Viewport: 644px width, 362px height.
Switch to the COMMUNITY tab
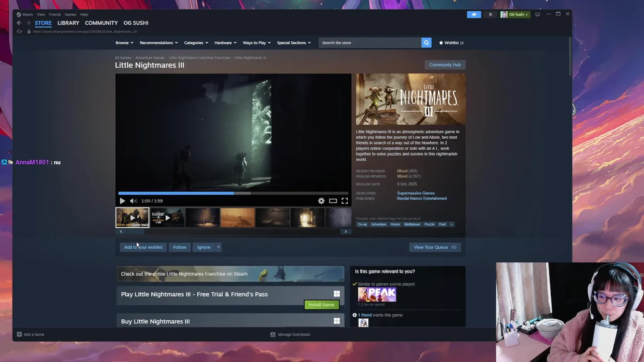tap(101, 23)
